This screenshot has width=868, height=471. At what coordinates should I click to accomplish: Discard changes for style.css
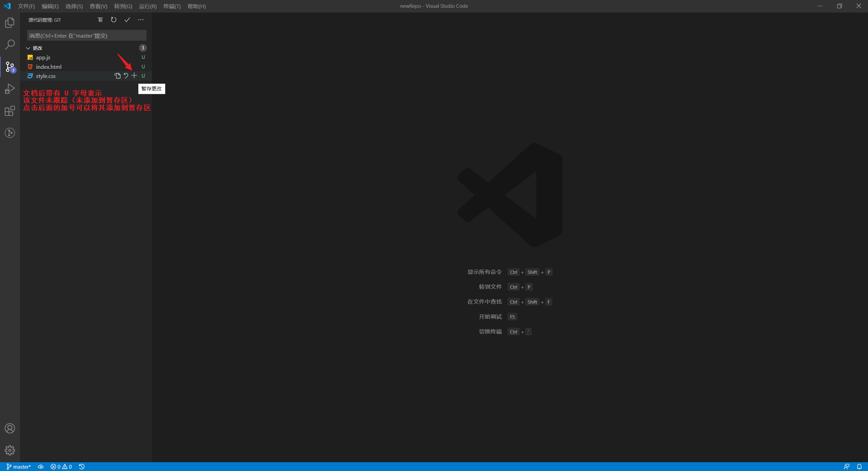pyautogui.click(x=126, y=76)
